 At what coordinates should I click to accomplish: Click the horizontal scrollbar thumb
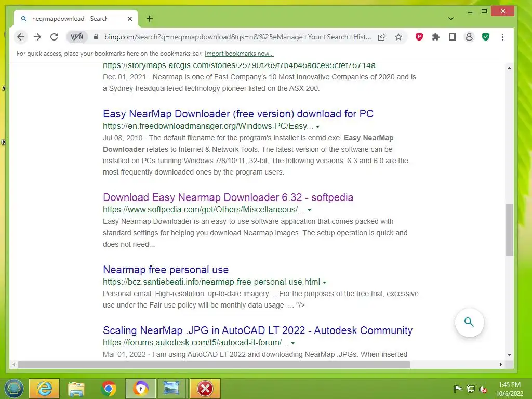coord(214,364)
